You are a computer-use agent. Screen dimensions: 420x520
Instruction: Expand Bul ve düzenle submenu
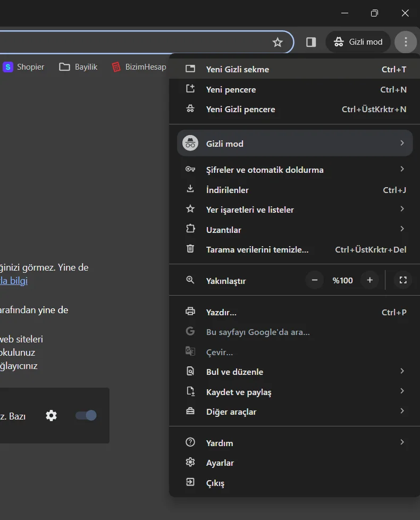pos(295,372)
